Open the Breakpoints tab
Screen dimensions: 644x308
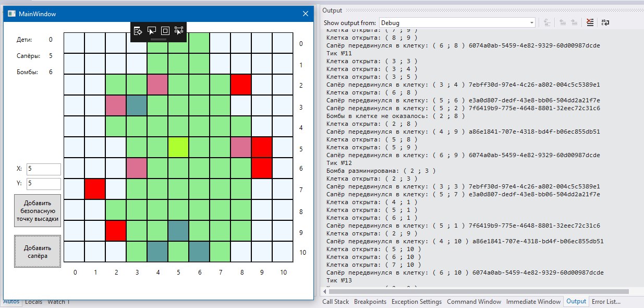[x=370, y=302]
